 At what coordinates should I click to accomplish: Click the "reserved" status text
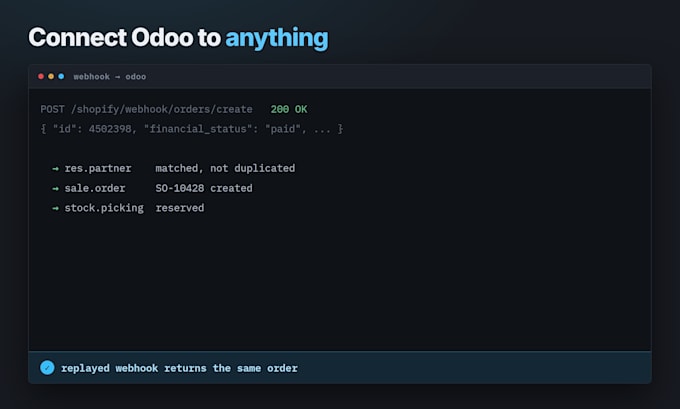(180, 208)
